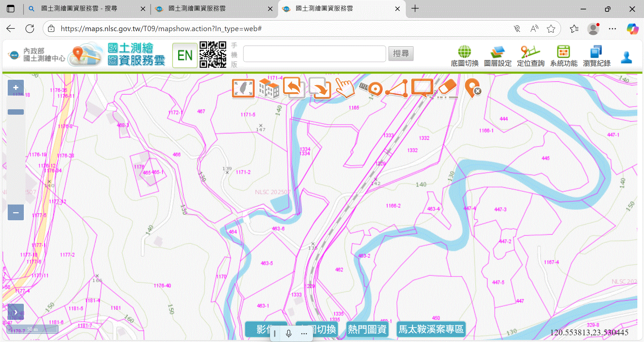Select the 3D buildings icon
Viewport: 644px width, 342px height.
point(269,89)
